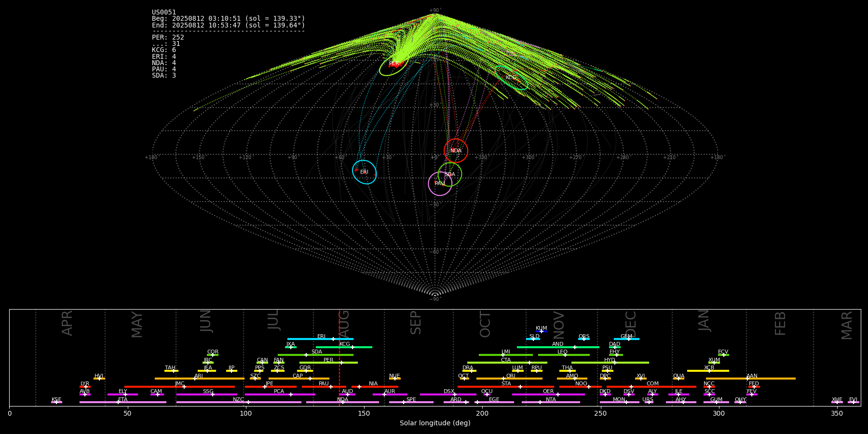Click the '+90°' label at map top
The height and width of the screenshot is (434, 868).
[x=435, y=11]
